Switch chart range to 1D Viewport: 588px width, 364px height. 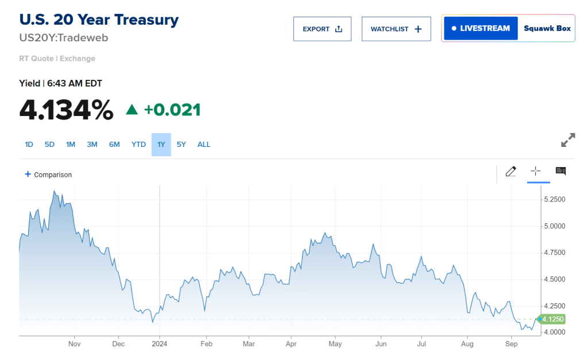[29, 145]
